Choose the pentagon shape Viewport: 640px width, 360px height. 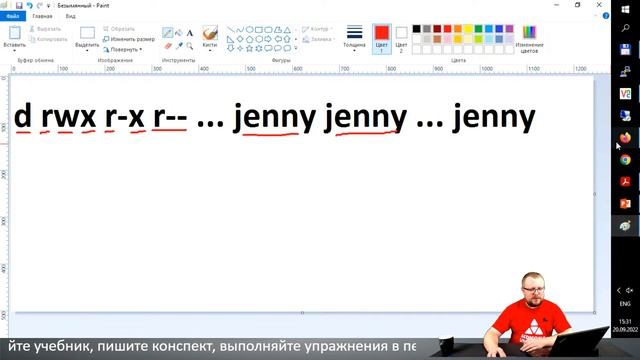pos(249,39)
